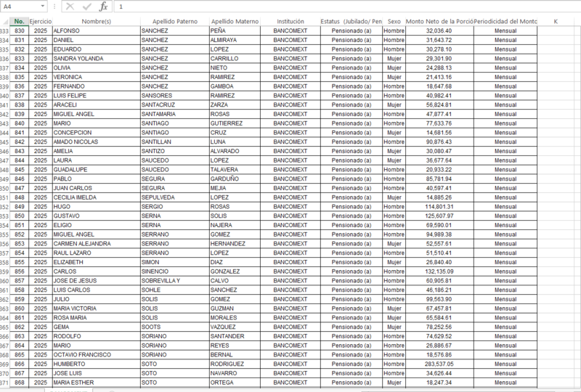This screenshot has width=581, height=392.
Task: Click the Insert Function fx icon
Action: [x=103, y=7]
